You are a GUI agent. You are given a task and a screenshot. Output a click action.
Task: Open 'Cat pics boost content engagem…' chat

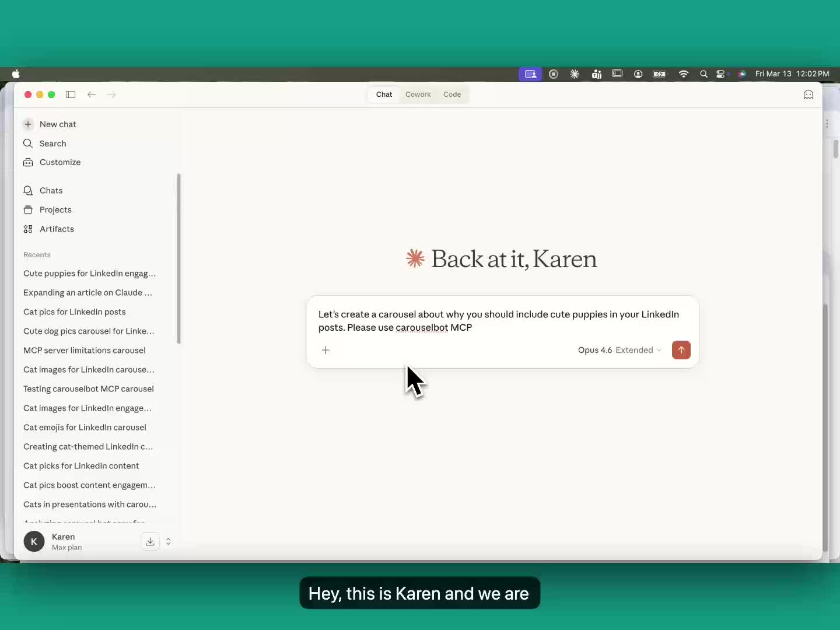click(89, 485)
